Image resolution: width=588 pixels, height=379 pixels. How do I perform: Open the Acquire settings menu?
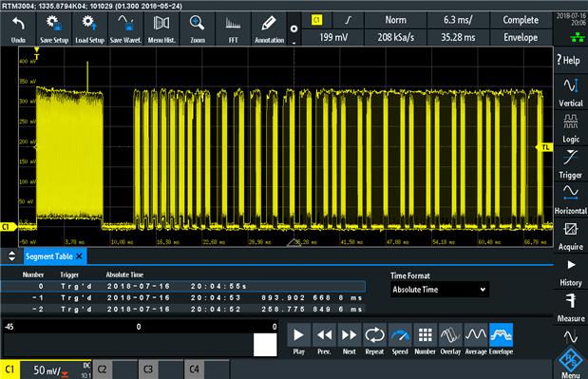coord(570,236)
